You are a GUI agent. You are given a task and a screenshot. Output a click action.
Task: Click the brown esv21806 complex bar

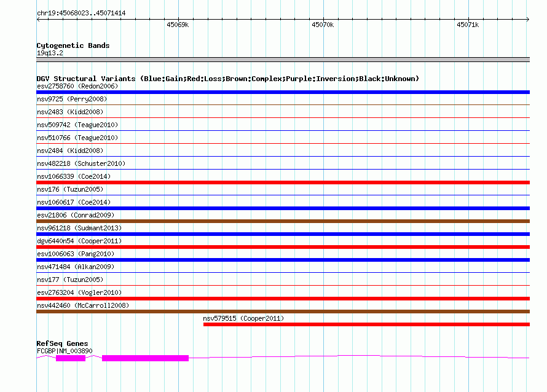283,221
